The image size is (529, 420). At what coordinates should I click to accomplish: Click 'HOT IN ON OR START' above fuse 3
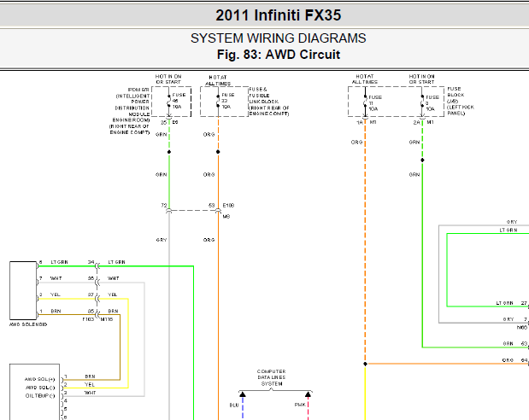(421, 79)
